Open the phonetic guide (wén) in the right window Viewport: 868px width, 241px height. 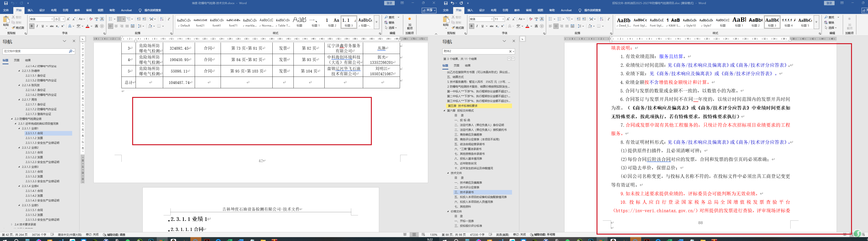(x=536, y=19)
